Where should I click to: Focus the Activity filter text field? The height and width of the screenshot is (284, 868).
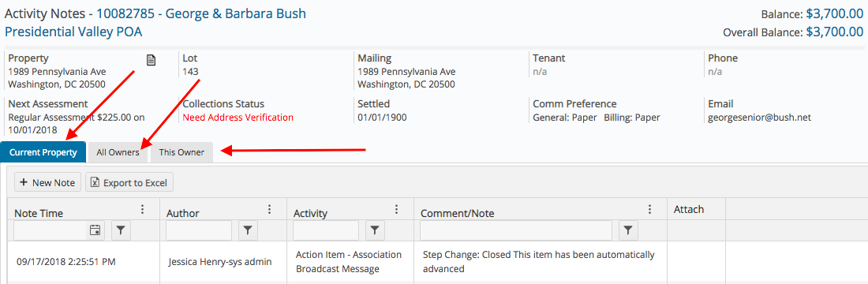325,231
